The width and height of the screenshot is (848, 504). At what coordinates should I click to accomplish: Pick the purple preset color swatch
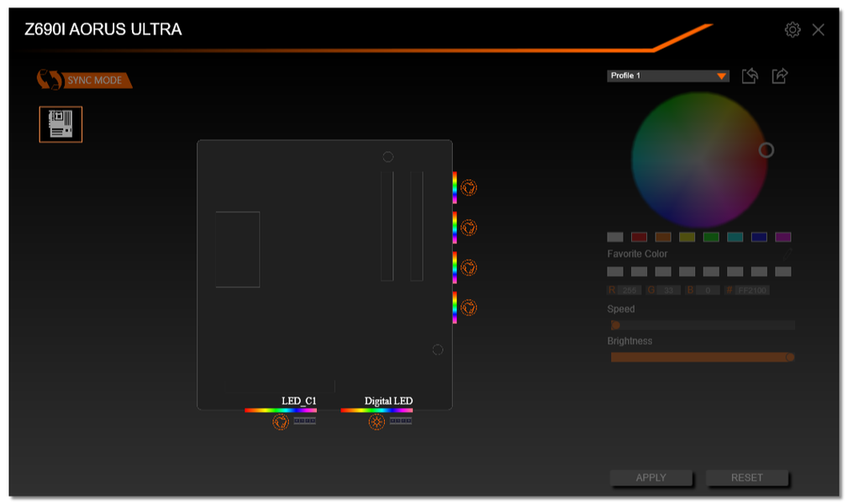click(782, 237)
